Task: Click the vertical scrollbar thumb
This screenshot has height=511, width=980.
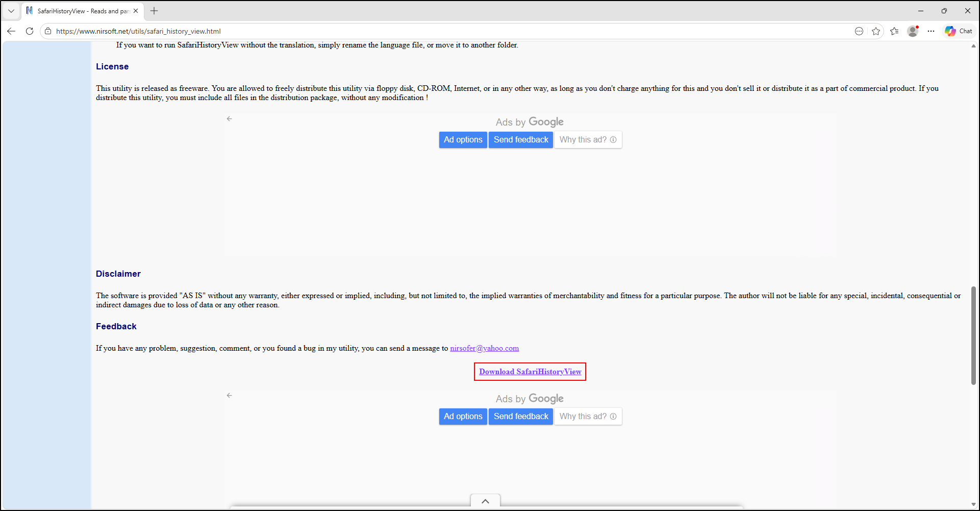Action: (973, 335)
